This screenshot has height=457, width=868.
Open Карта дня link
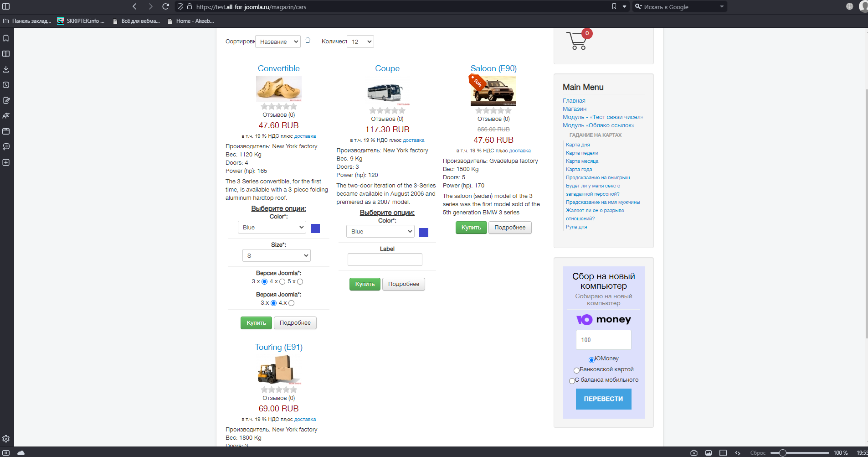(x=578, y=145)
